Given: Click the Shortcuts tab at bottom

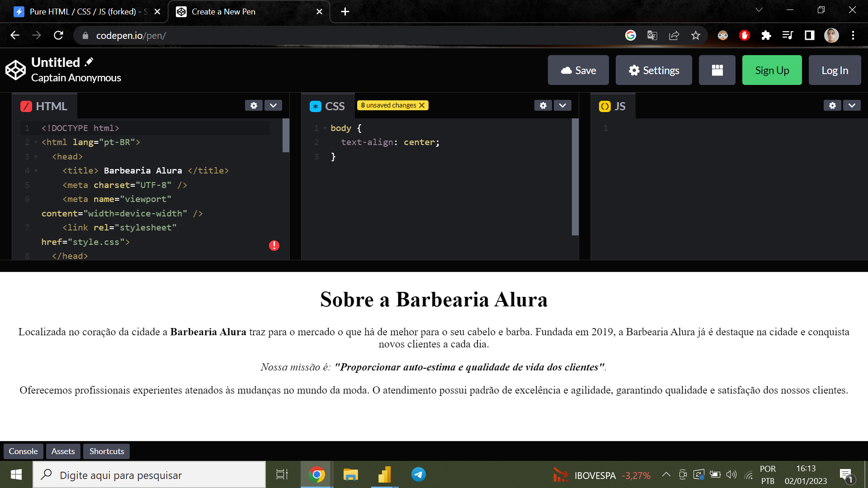Looking at the screenshot, I should click(106, 451).
